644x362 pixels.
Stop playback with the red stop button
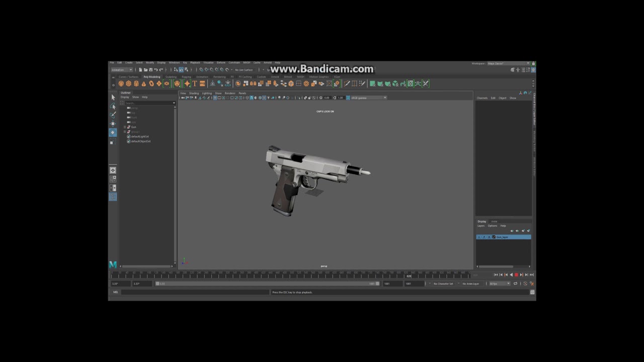[x=516, y=275]
